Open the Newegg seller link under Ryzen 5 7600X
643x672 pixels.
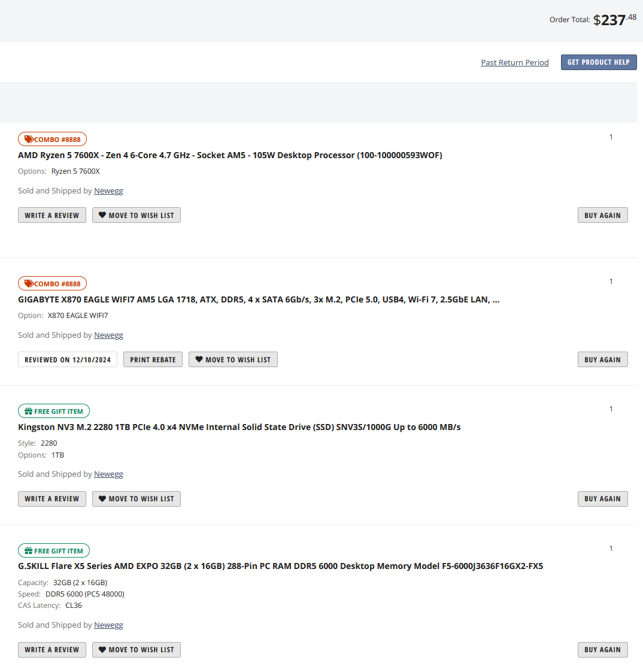(108, 190)
